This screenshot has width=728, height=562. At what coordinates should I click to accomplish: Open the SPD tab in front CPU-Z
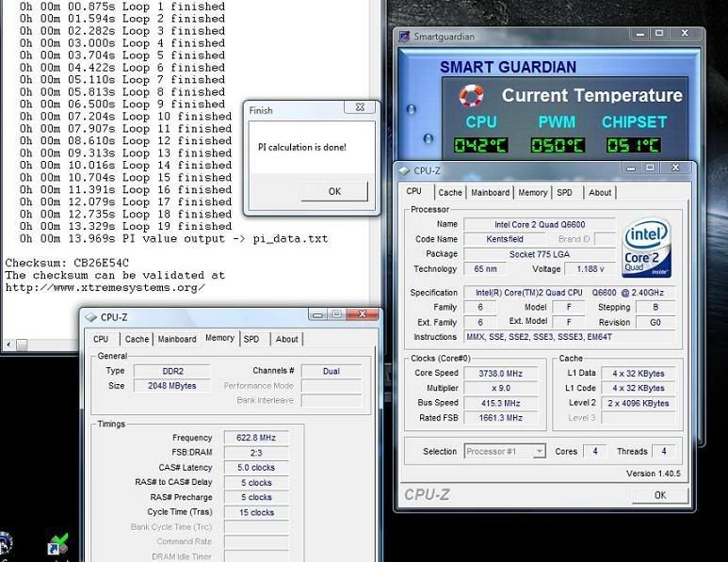[x=564, y=193]
